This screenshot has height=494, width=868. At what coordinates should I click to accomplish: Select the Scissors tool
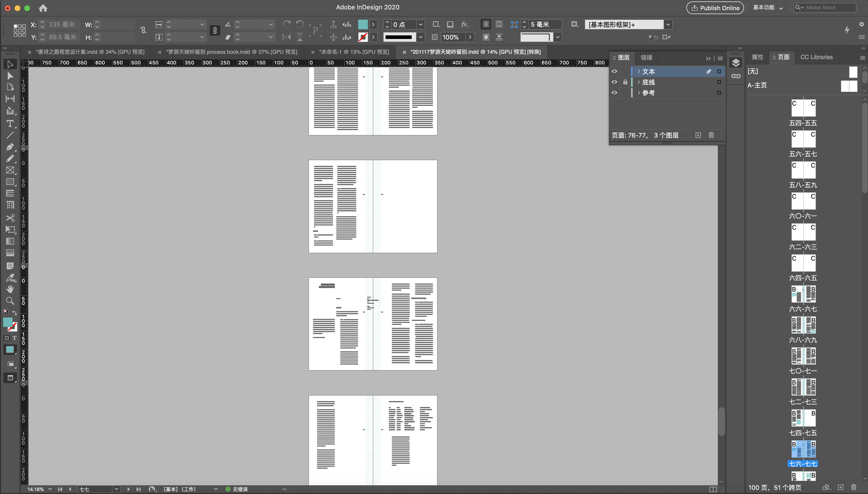tap(10, 218)
